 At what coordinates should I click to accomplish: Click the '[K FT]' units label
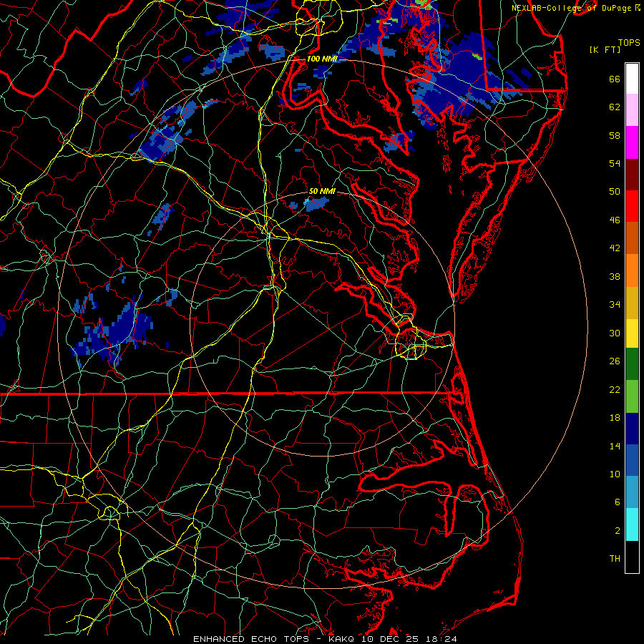[605, 49]
